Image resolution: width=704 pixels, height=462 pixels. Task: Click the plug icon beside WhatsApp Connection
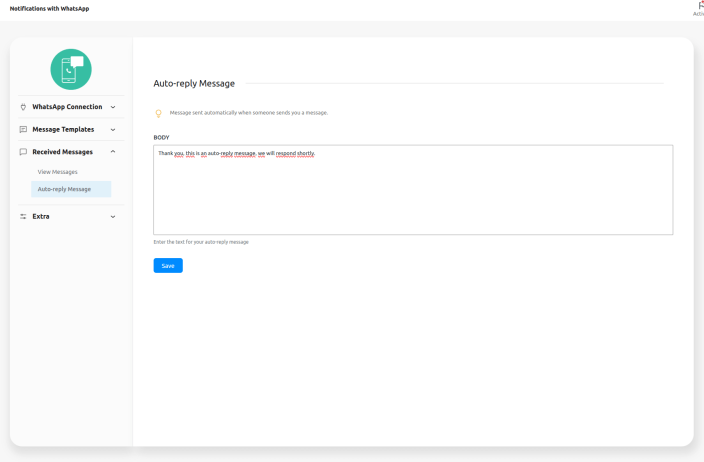[23, 107]
